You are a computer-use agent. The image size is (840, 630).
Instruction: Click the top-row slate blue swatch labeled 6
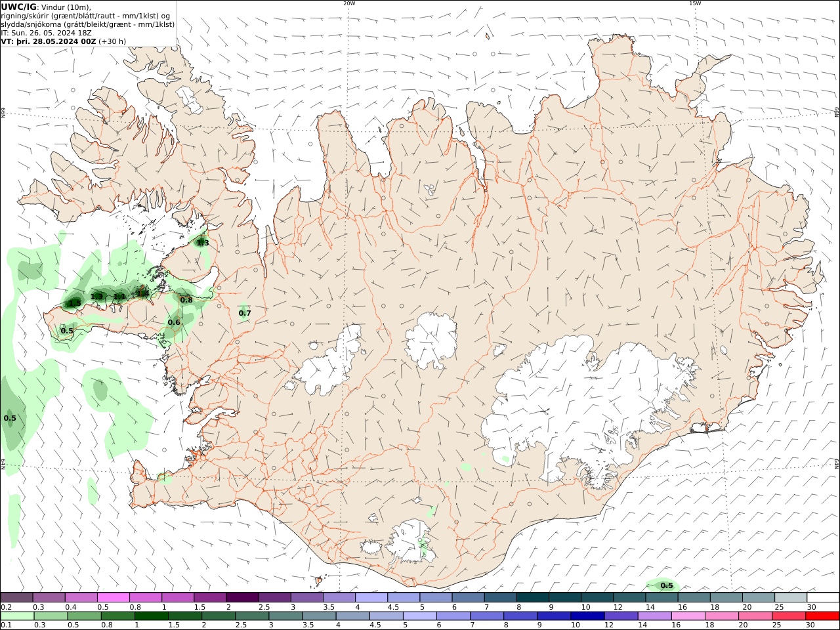(467, 597)
